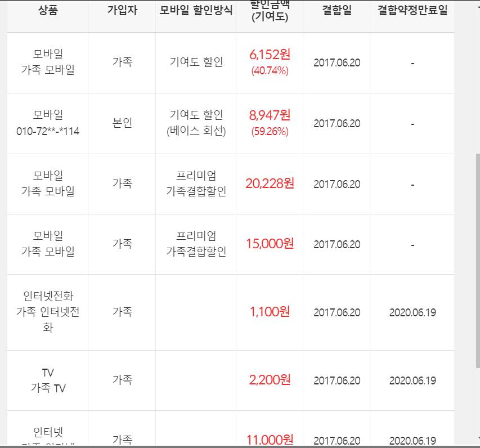
Task: Click the 11,000원 discount amount
Action: pos(270,439)
